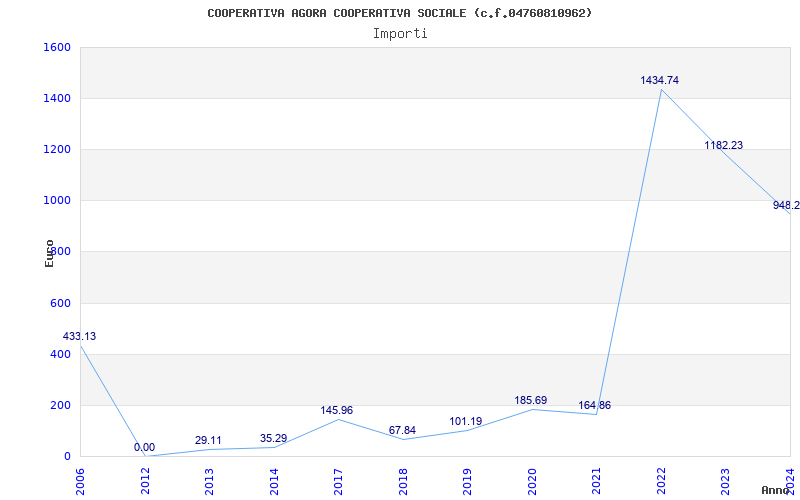Select peak data label 1434.74

click(x=660, y=80)
